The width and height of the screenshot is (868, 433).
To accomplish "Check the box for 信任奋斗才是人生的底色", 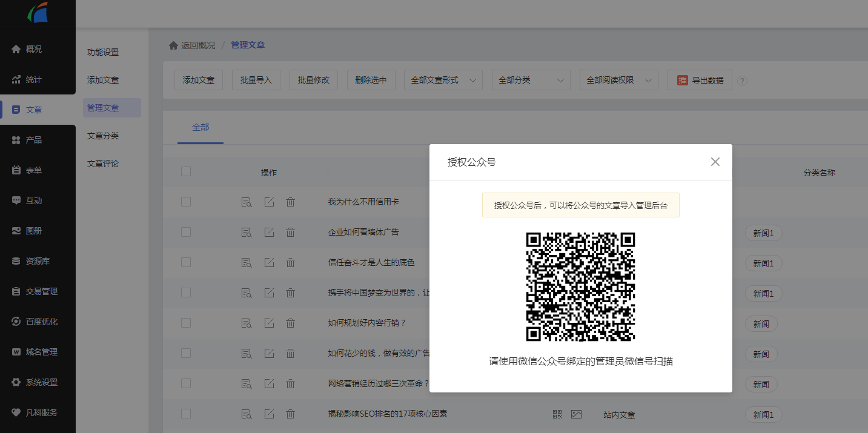I will [x=186, y=262].
